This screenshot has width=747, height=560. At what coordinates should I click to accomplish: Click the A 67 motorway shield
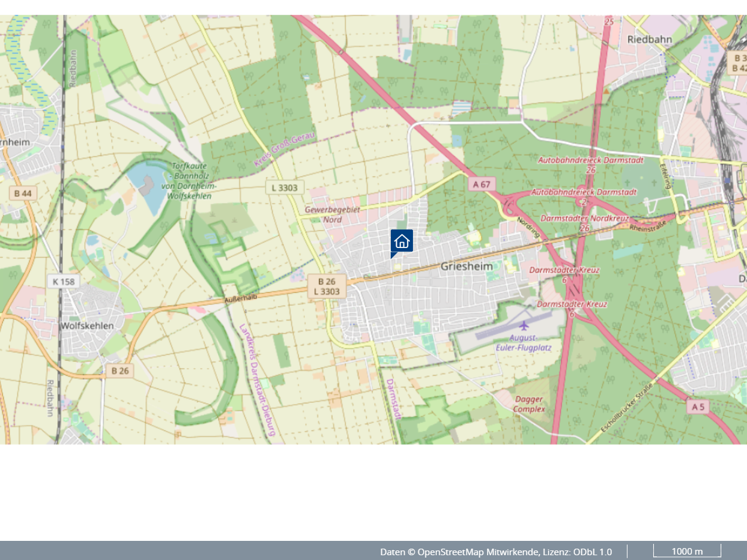pyautogui.click(x=482, y=184)
